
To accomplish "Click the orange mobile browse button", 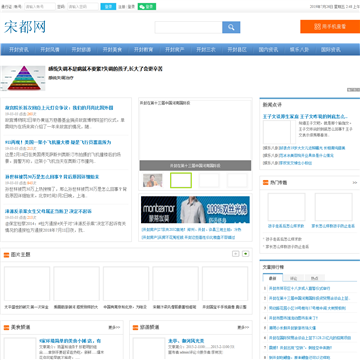I will click(x=330, y=27).
